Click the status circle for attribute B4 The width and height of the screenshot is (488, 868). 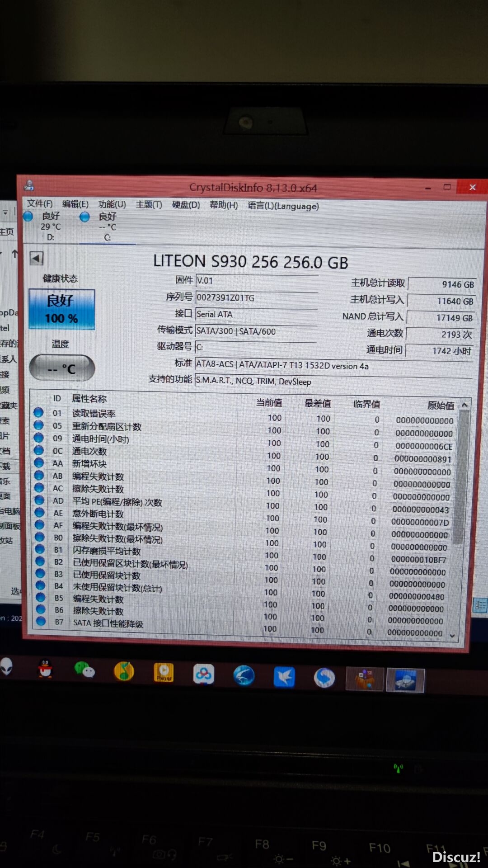point(41,585)
